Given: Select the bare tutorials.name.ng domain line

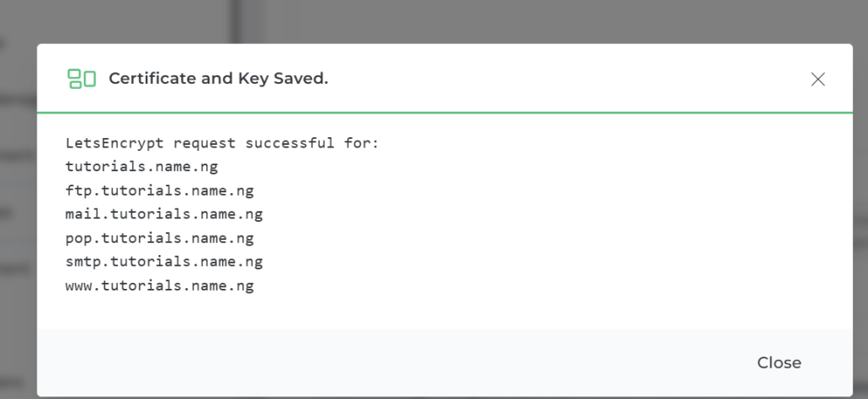Looking at the screenshot, I should 142,167.
